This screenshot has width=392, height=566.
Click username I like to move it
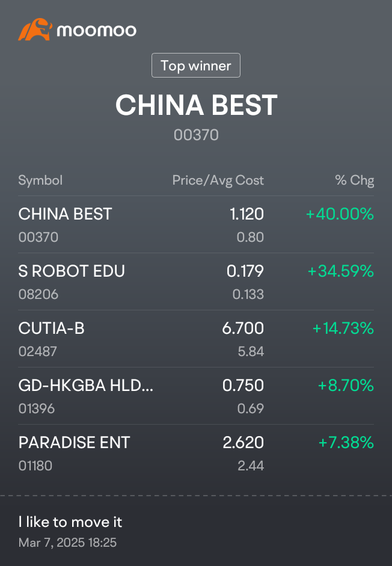pos(70,522)
